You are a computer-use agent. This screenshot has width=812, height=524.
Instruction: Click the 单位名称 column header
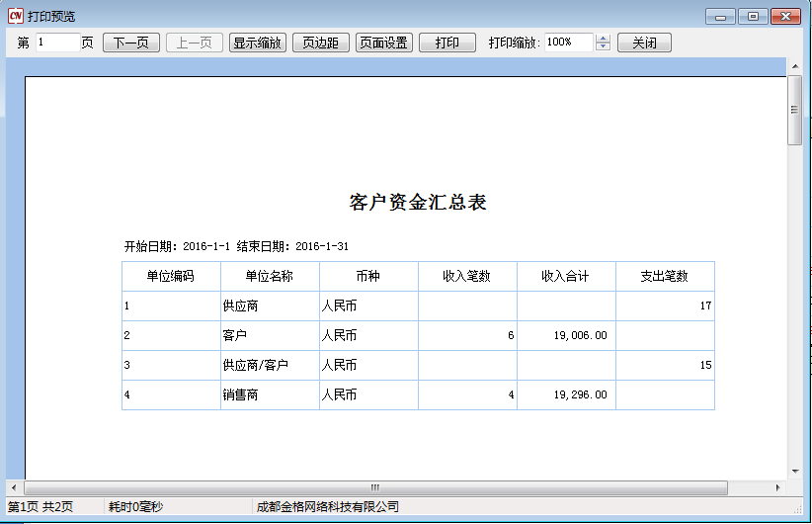(270, 277)
